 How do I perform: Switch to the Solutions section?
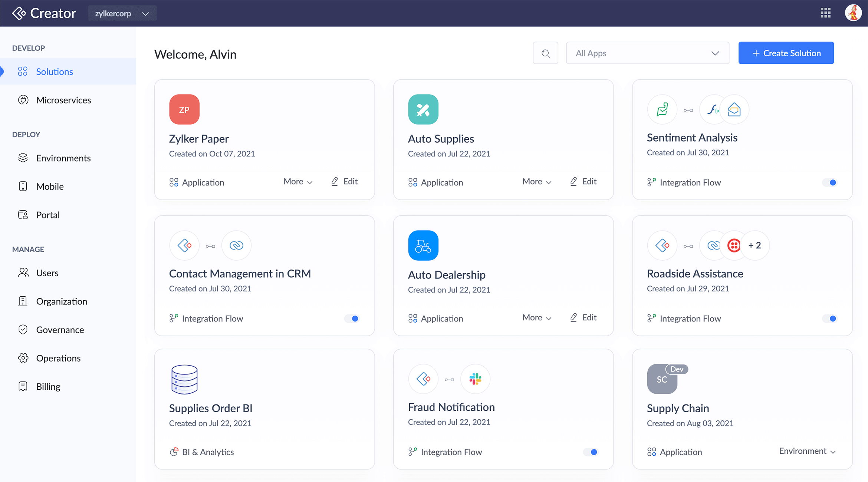click(x=54, y=71)
